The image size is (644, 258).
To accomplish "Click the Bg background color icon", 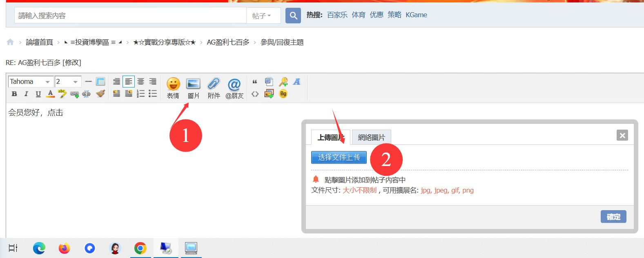I will (x=283, y=94).
